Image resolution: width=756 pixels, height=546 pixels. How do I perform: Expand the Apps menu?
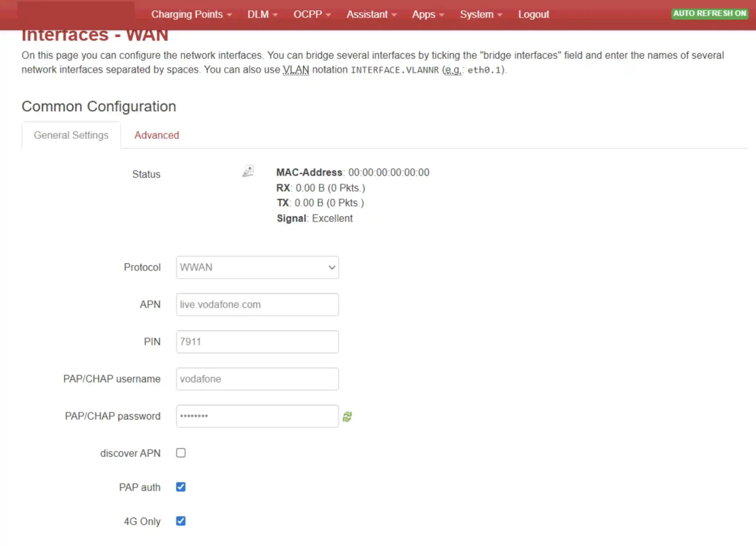coord(428,14)
